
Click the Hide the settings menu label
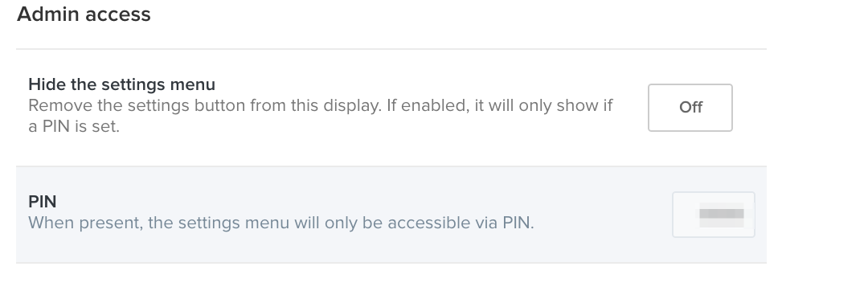(122, 84)
